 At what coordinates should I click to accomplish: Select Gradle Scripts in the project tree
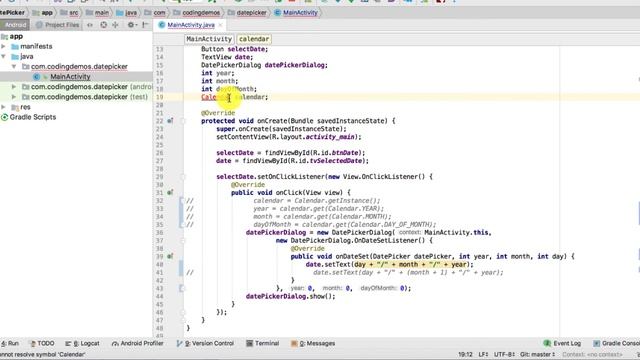(33, 117)
